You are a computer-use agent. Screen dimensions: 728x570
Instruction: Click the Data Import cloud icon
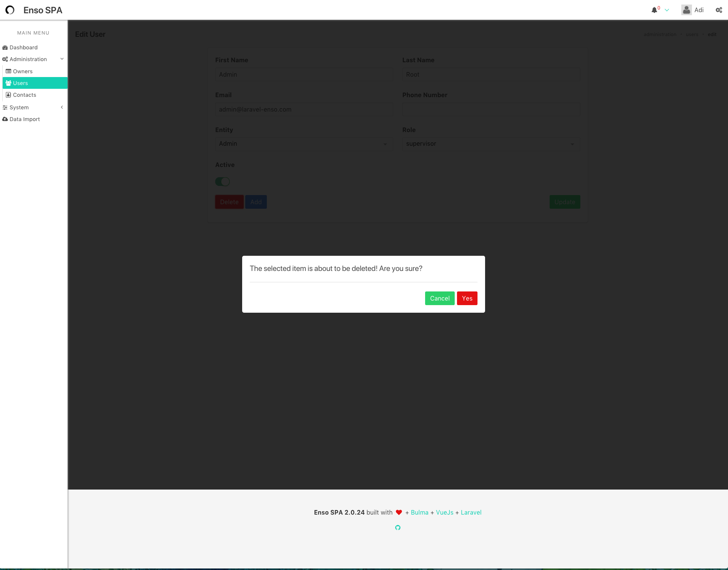5,119
